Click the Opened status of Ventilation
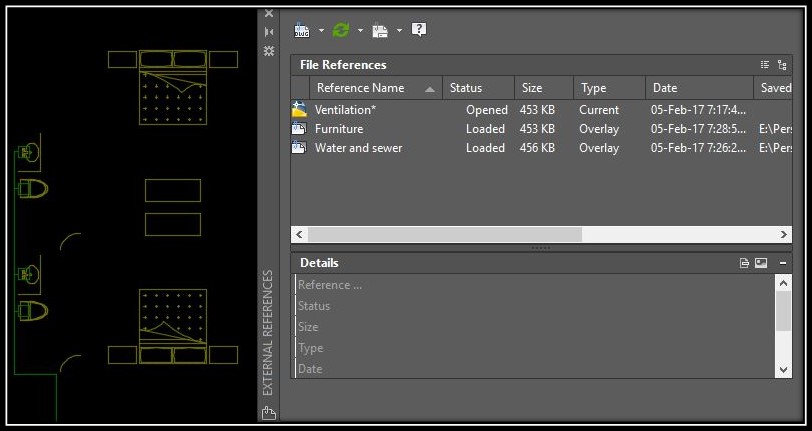The width and height of the screenshot is (812, 431). tap(486, 110)
